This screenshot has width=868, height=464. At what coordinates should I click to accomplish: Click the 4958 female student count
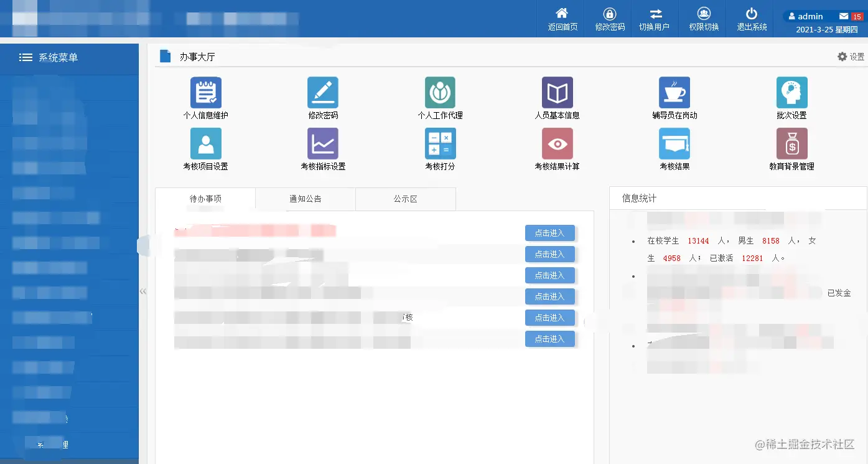[671, 258]
